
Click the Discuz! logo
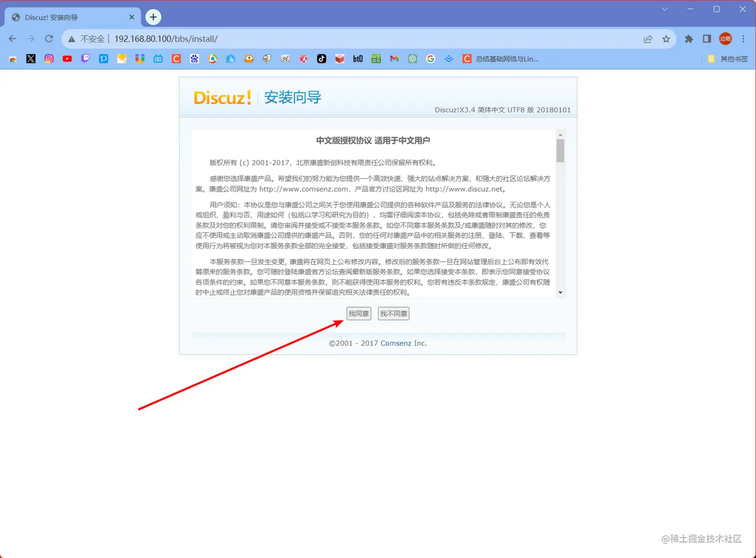[222, 97]
